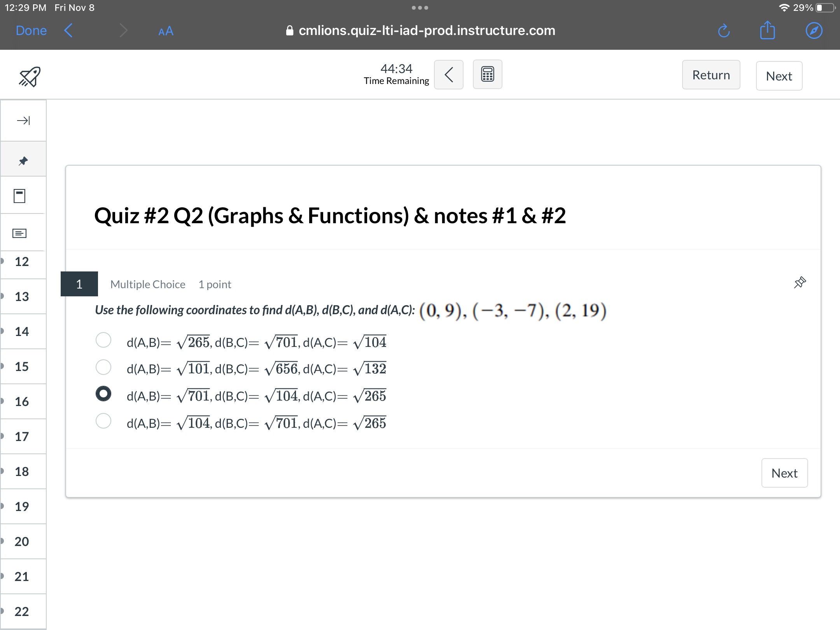This screenshot has width=840, height=630.
Task: Select answer starting d(A,B)=√265
Action: coord(103,340)
